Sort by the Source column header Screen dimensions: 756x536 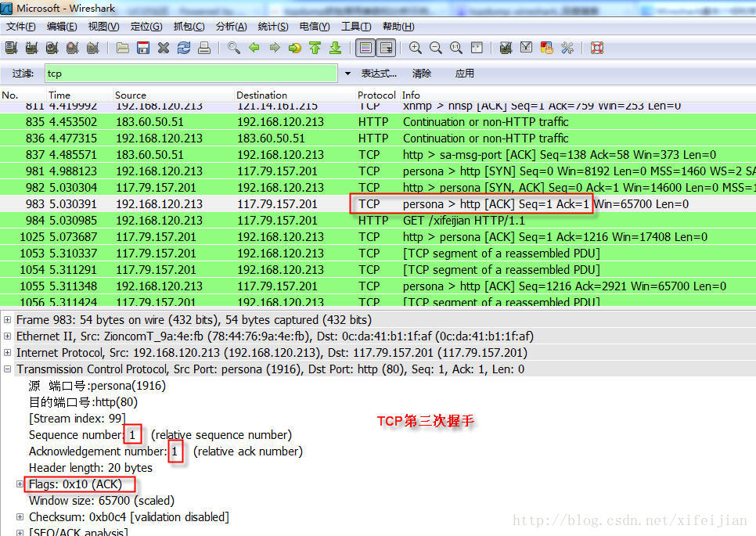(174, 95)
